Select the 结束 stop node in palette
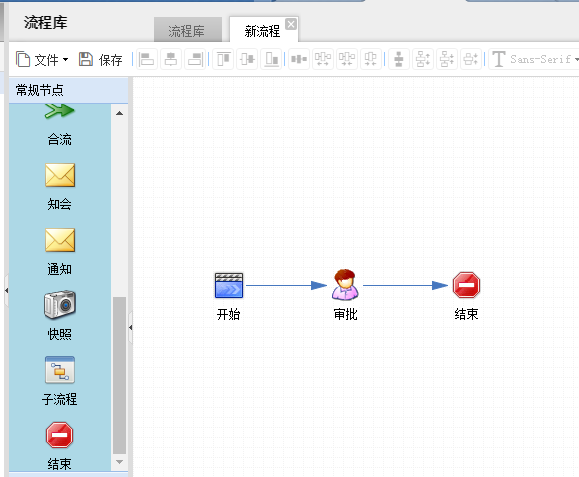579x477 pixels. [59, 446]
